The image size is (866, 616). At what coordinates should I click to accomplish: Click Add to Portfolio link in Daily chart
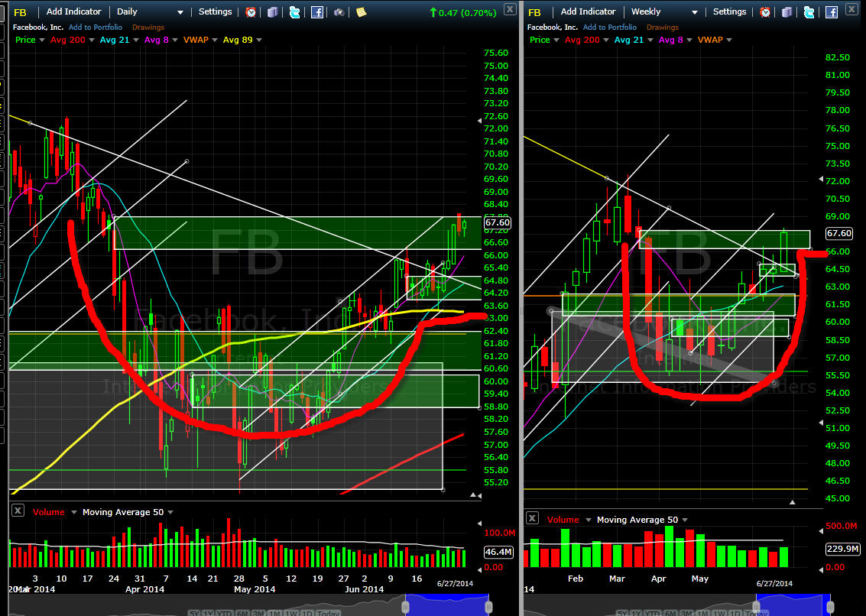pyautogui.click(x=96, y=27)
